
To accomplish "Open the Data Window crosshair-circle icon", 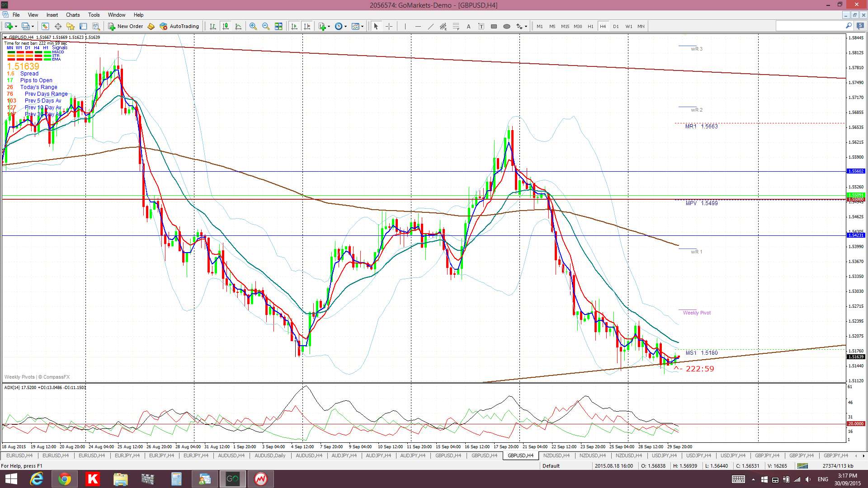I will point(58,26).
